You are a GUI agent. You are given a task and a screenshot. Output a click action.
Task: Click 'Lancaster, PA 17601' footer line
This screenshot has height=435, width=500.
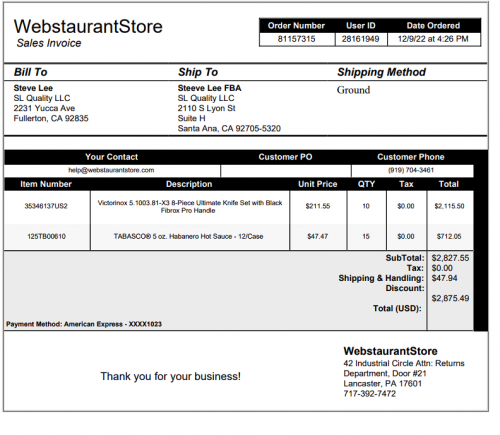tap(383, 384)
